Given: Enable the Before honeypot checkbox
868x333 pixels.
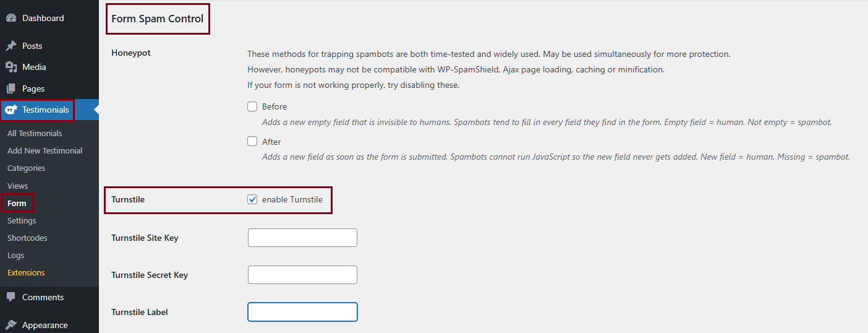Looking at the screenshot, I should click(x=252, y=106).
